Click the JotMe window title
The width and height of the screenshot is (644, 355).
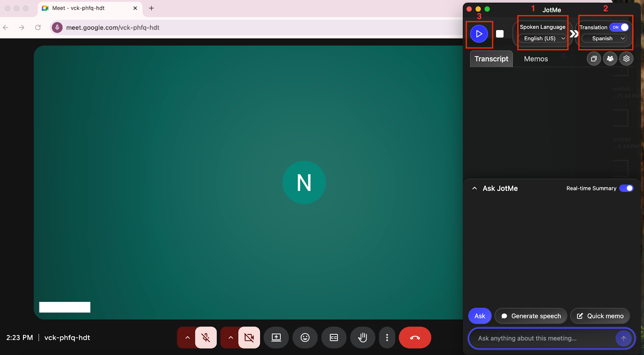pyautogui.click(x=551, y=10)
